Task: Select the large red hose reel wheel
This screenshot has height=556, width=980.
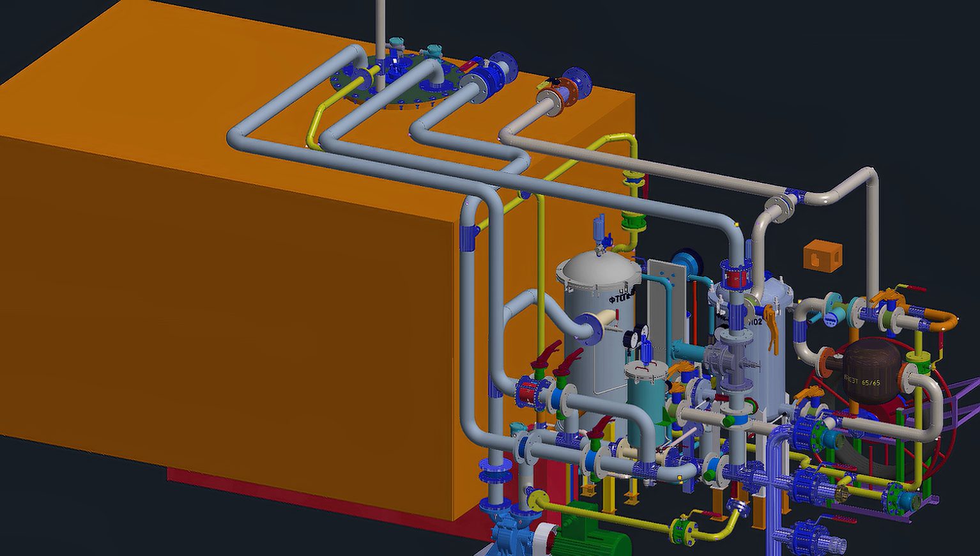Action: pyautogui.click(x=878, y=409)
